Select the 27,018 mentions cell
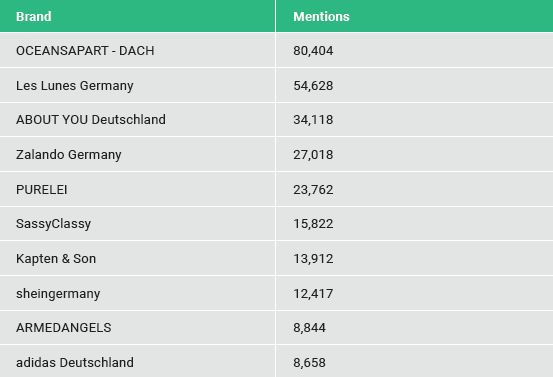This screenshot has height=377, width=553. (414, 154)
